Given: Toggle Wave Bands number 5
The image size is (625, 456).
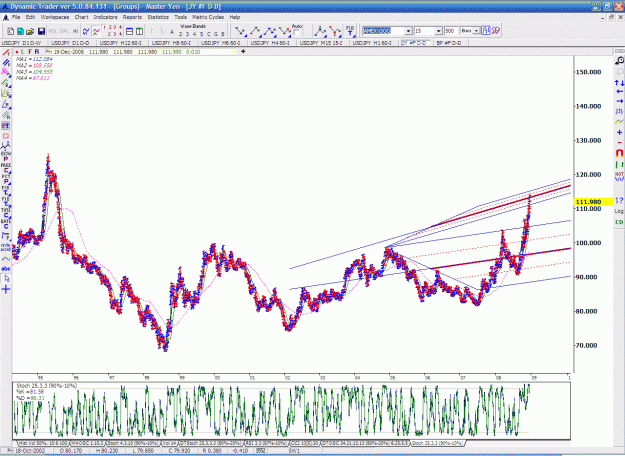Looking at the screenshot, I should tap(201, 34).
